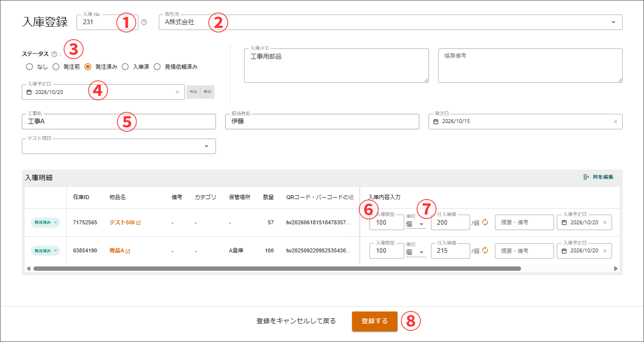Click the calendar icon in header 入庫予定日 field
The image size is (644, 342).
(x=29, y=92)
